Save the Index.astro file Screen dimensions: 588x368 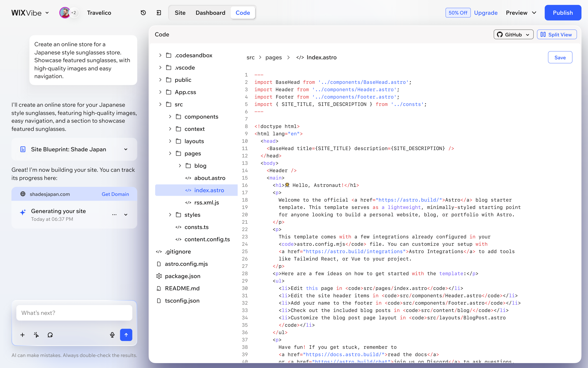560,57
